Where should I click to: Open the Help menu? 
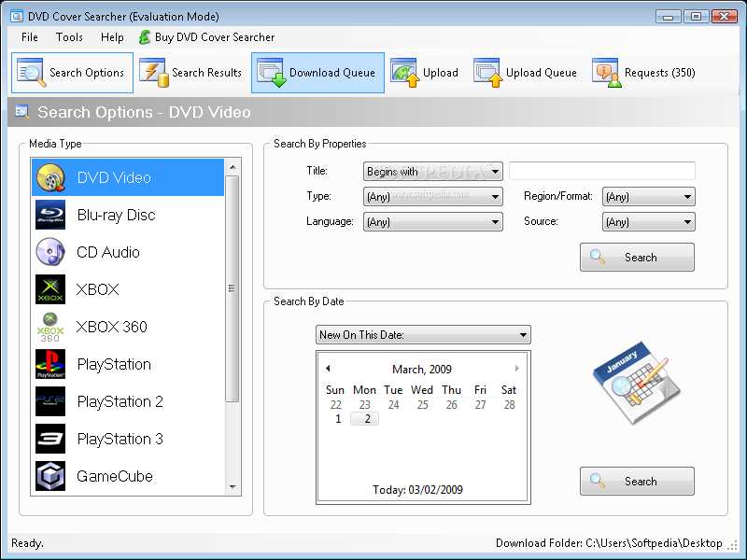pyautogui.click(x=112, y=37)
